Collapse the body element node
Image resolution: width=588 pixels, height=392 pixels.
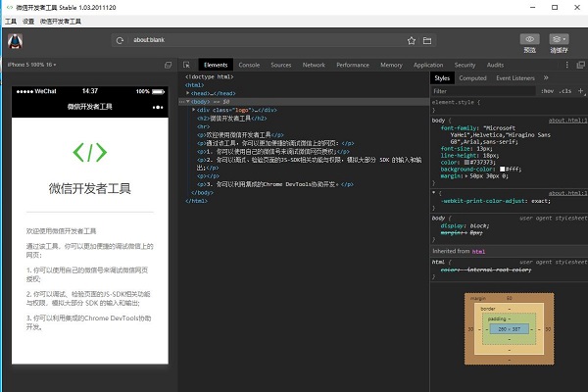(188, 102)
